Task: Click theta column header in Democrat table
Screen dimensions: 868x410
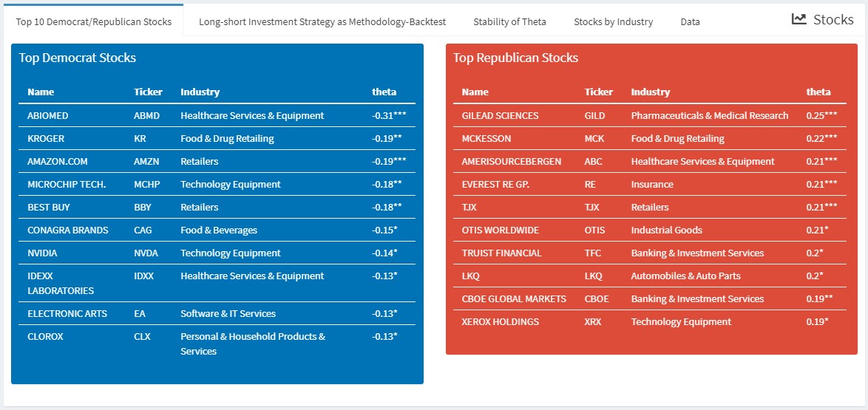Action: [x=384, y=92]
